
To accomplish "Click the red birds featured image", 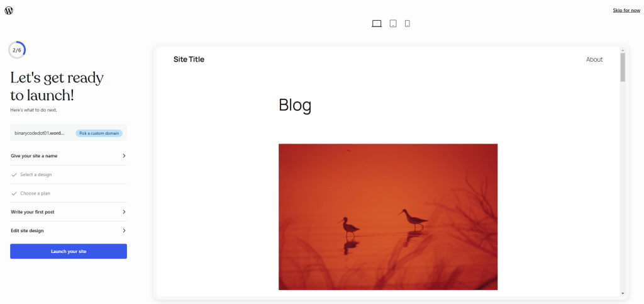I will coord(388,217).
